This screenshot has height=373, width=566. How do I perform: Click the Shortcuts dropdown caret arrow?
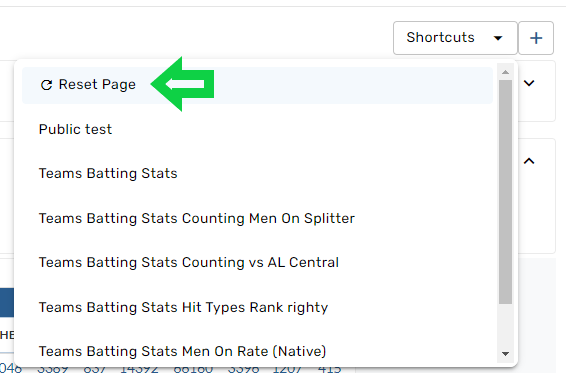[498, 38]
